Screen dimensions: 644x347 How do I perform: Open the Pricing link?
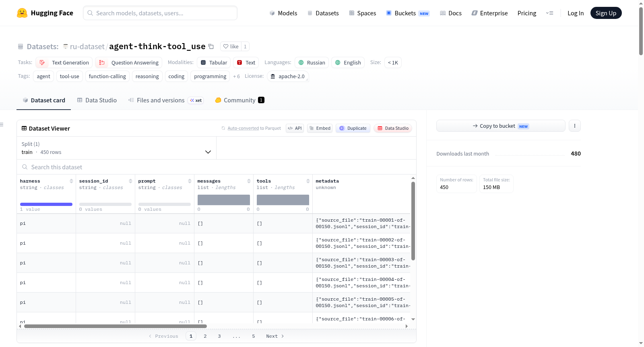tap(527, 13)
